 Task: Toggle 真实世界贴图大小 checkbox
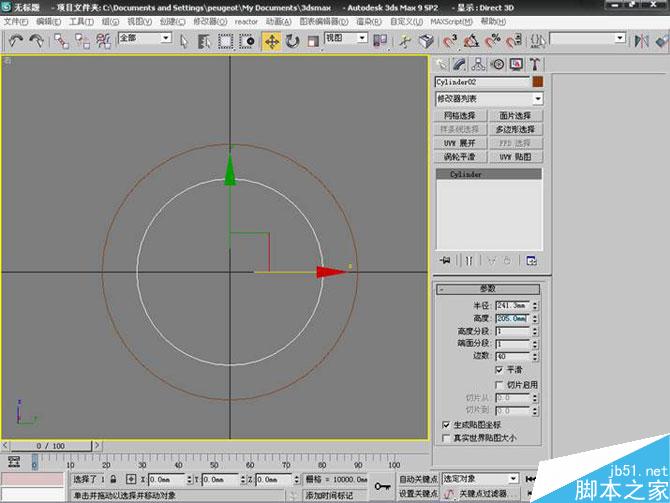(x=446, y=438)
